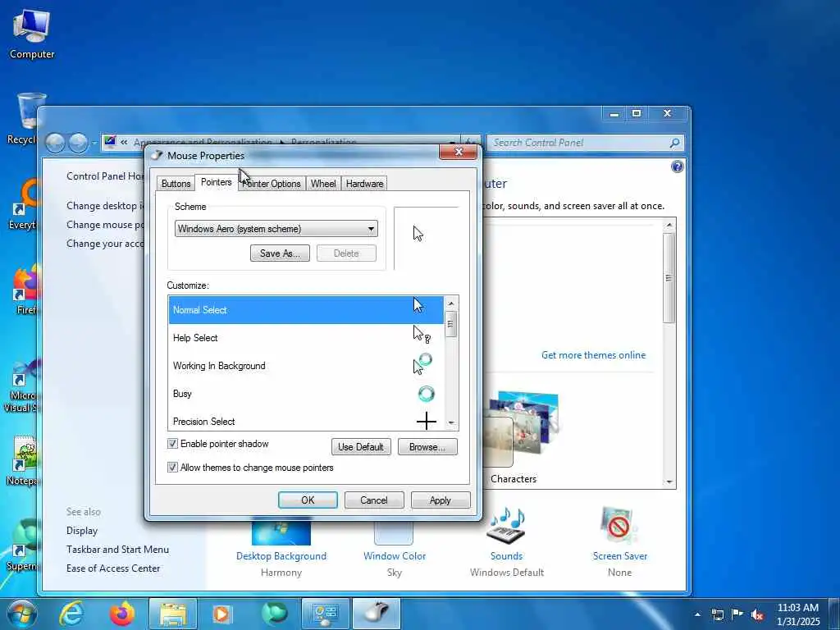The image size is (840, 630).
Task: Launch Internet Explorer from the taskbar
Action: pos(71,614)
